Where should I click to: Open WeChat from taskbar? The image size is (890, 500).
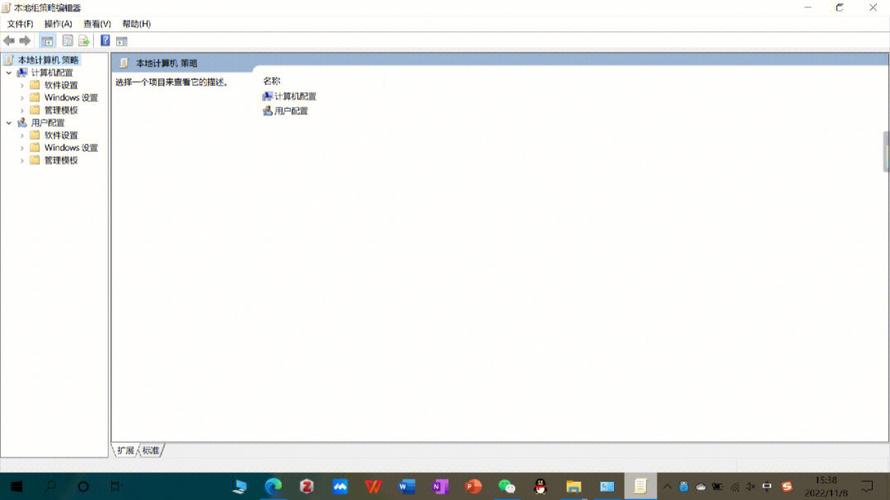click(506, 486)
